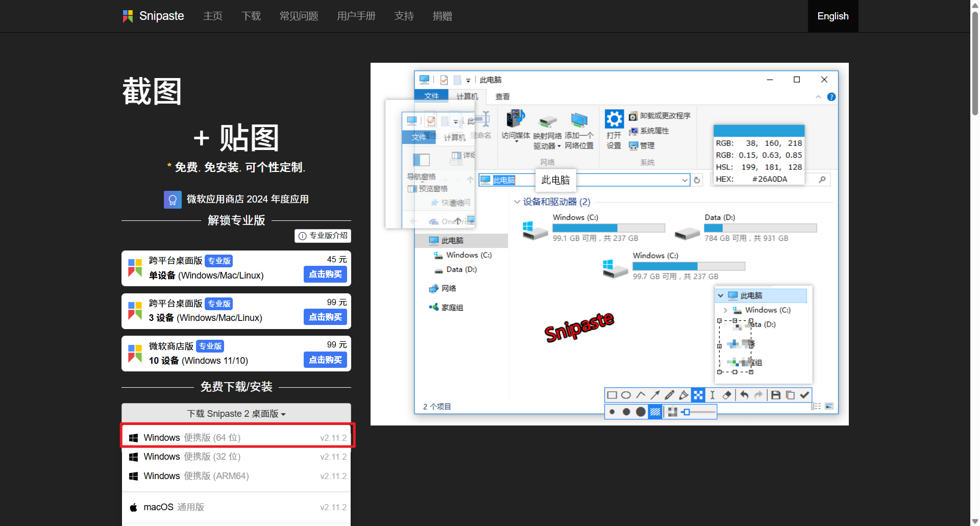Click the undo arrow in annotation toolbar

point(744,395)
